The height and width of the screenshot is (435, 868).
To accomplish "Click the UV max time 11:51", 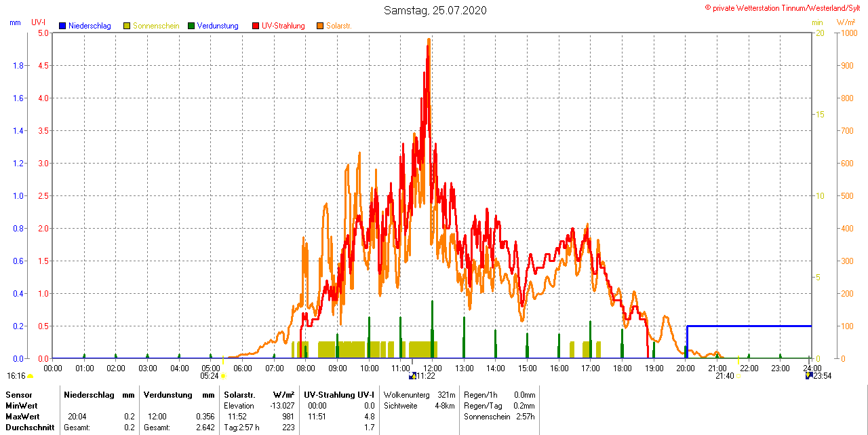I will point(317,416).
